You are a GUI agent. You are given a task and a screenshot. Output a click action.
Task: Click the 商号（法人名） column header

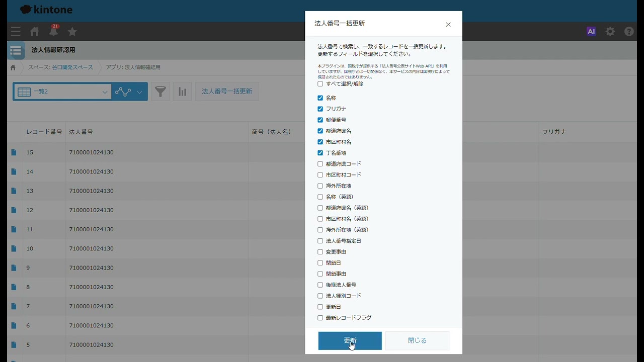click(x=272, y=132)
